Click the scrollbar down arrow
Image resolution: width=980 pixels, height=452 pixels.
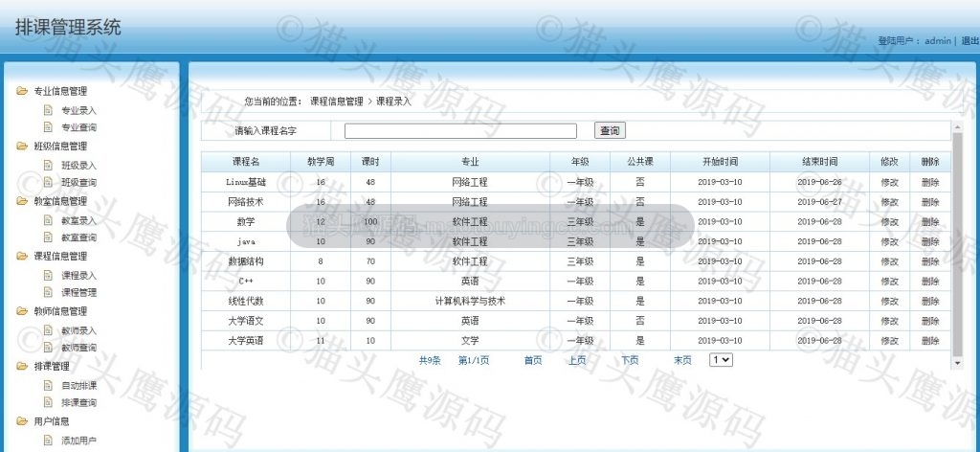(x=957, y=363)
